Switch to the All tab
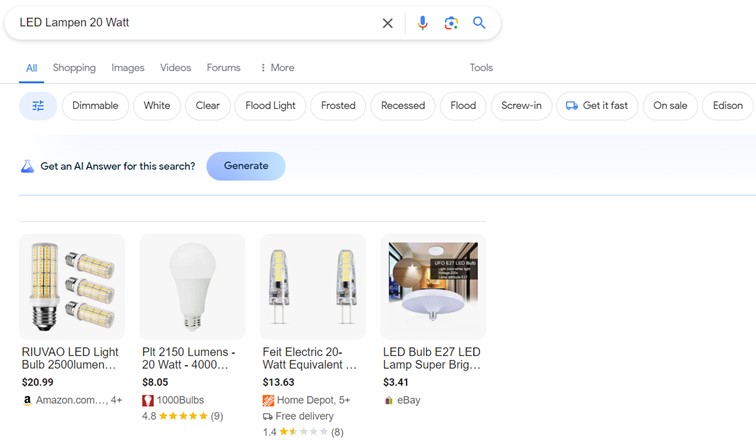The image size is (756, 446). (31, 68)
